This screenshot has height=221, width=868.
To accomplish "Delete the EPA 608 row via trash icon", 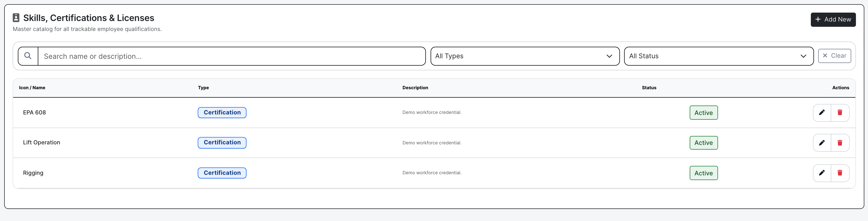I will tap(840, 113).
